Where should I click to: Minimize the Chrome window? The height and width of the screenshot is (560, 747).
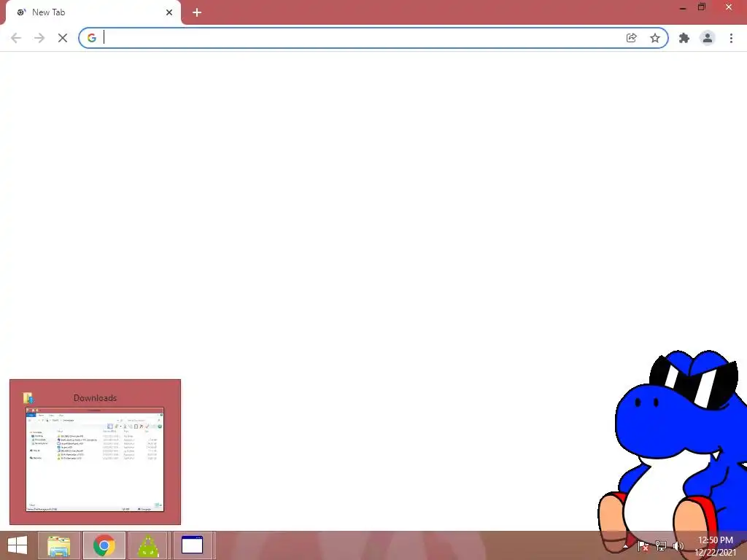click(x=683, y=7)
